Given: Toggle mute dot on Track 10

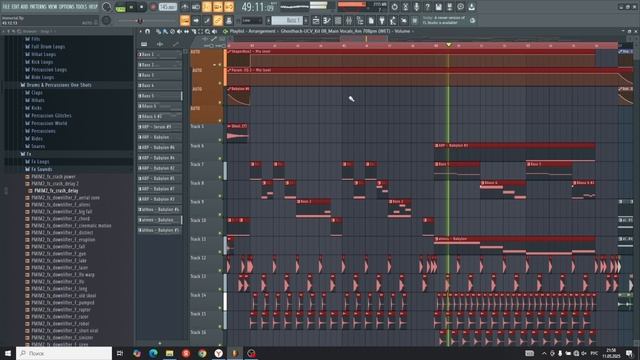Looking at the screenshot, I should (x=220, y=233).
